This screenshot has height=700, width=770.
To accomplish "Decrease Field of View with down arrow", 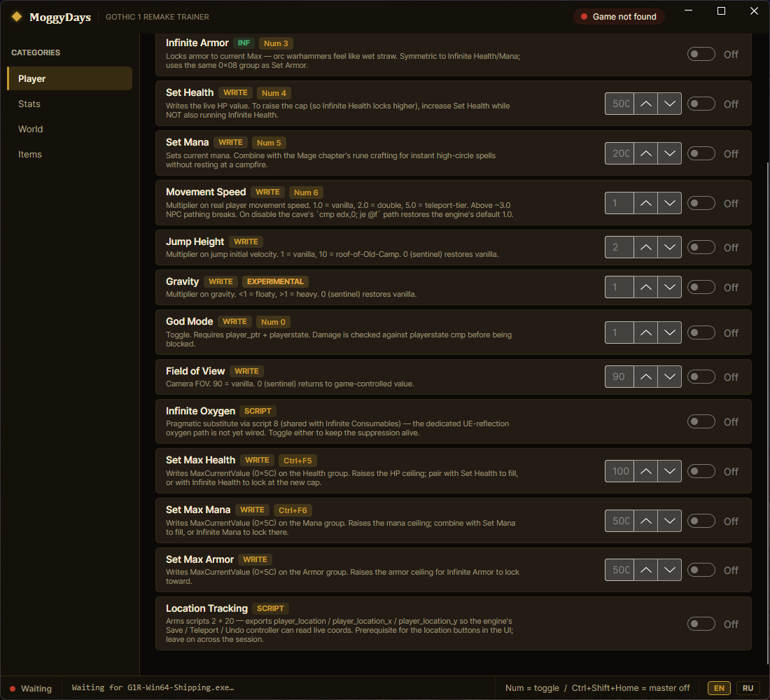I will point(669,377).
